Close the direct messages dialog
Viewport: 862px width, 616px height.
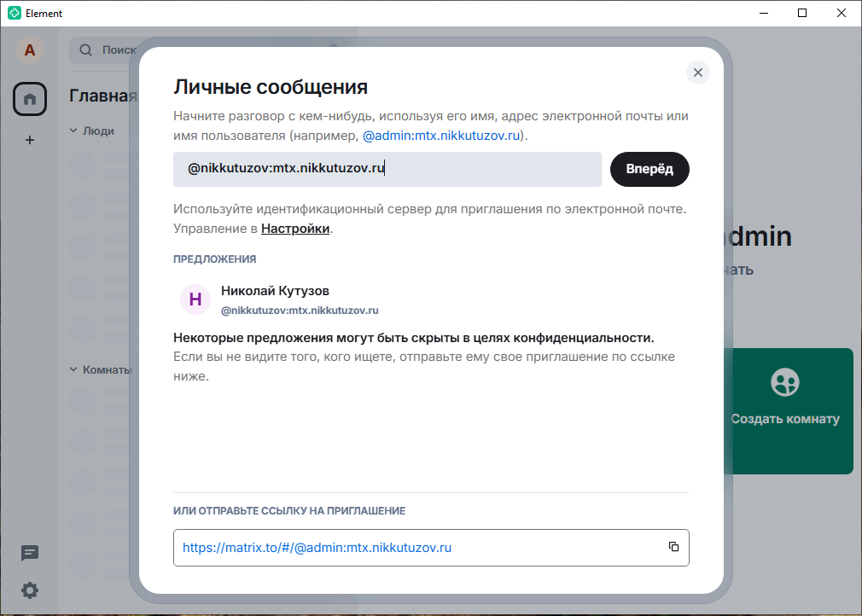[x=698, y=73]
